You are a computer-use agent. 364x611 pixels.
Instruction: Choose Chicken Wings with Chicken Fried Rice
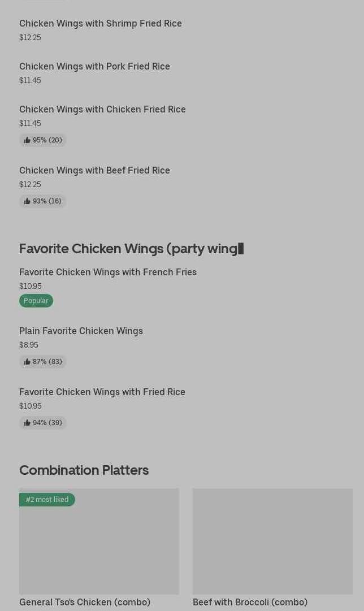point(102,109)
